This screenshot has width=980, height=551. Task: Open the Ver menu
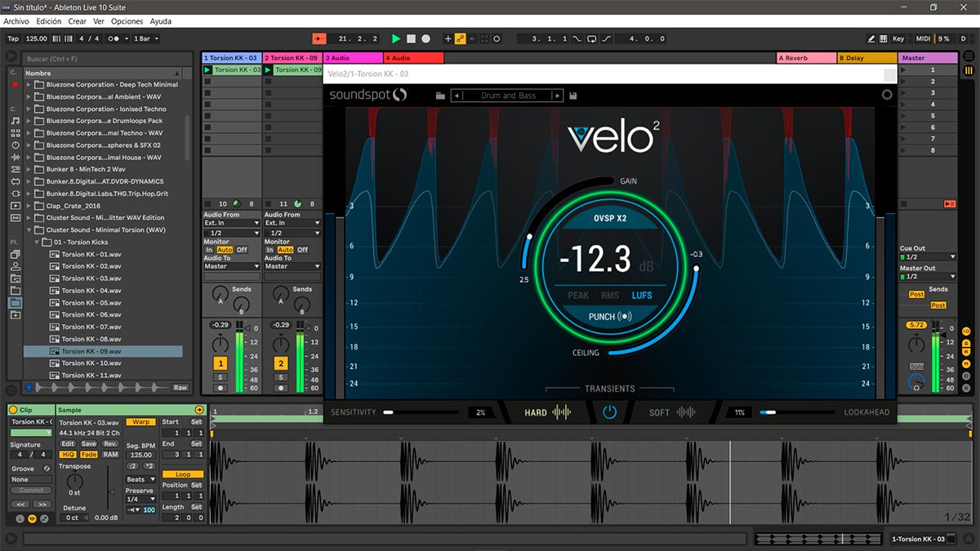(x=99, y=21)
